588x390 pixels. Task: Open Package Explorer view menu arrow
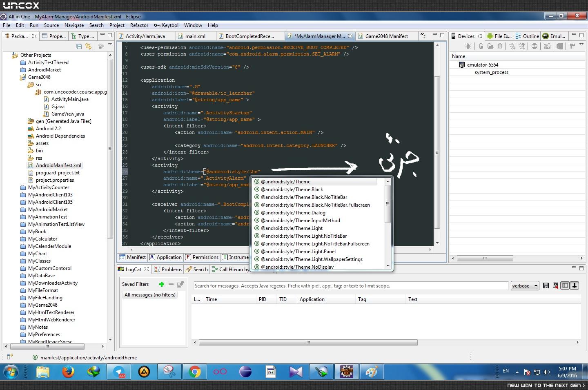coord(110,45)
